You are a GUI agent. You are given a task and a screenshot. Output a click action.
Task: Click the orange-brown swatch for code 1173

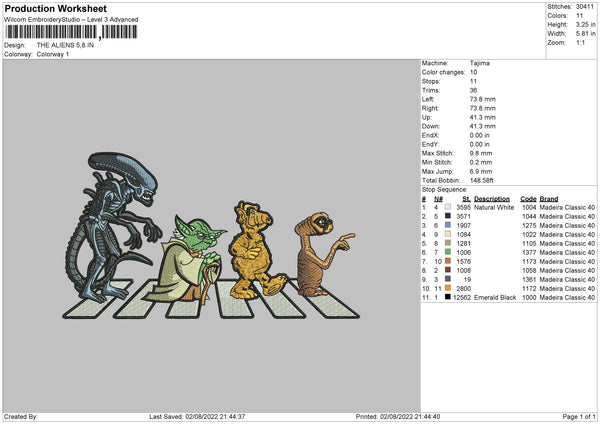click(x=448, y=261)
